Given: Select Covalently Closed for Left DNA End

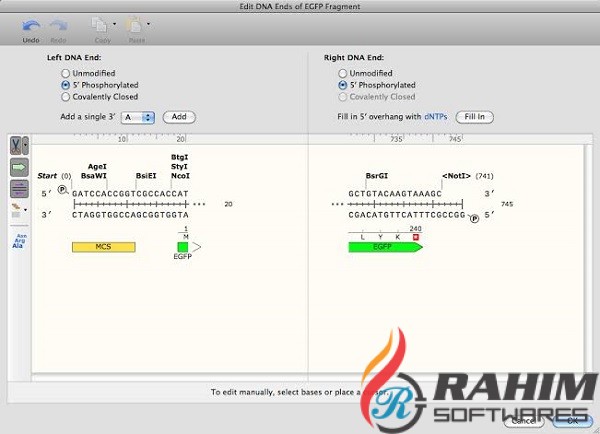Looking at the screenshot, I should (65, 97).
